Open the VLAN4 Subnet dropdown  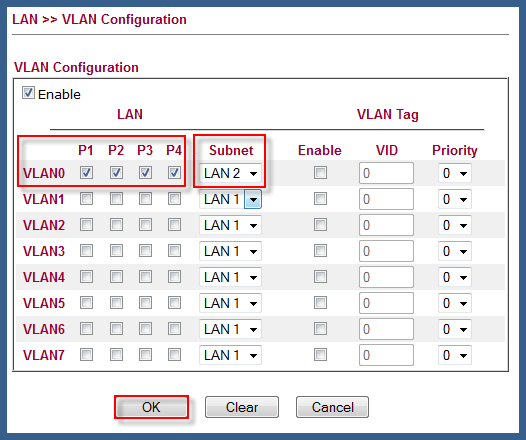click(230, 277)
